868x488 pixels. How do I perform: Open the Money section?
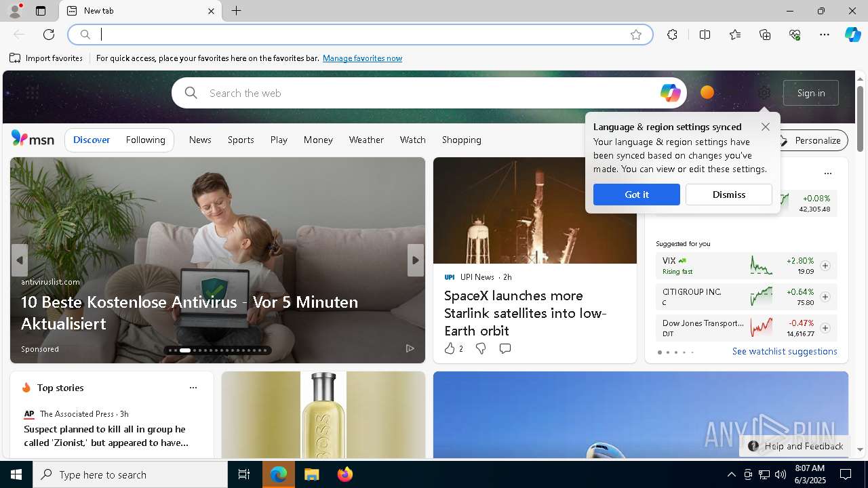pos(318,140)
